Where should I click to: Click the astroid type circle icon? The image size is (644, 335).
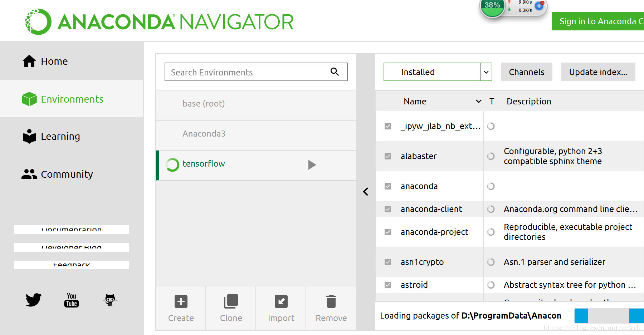pyautogui.click(x=491, y=285)
